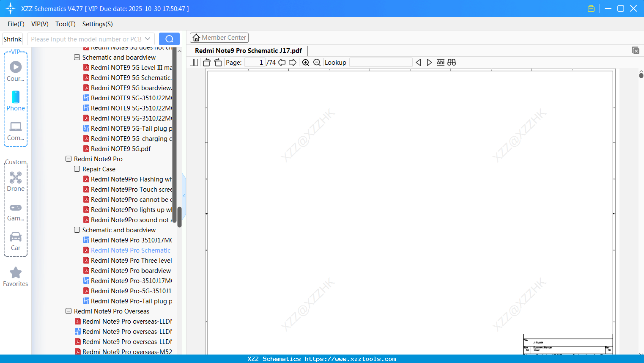Click the document viewer scrollbar thumb
The width and height of the screenshot is (644, 363).
tap(641, 75)
